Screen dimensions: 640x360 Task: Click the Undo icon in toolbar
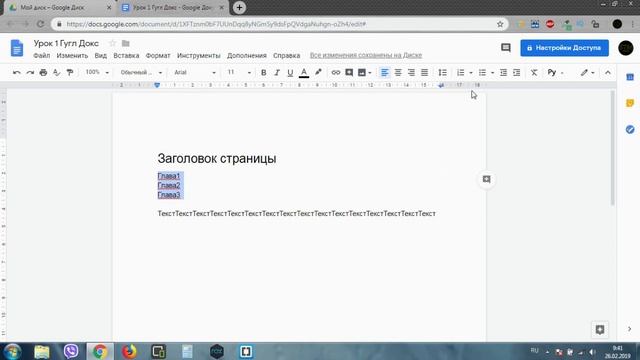[17, 73]
